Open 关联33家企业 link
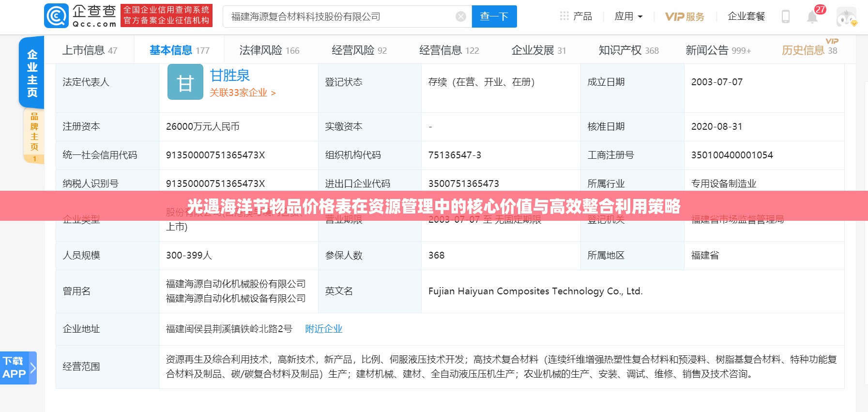 (x=243, y=92)
